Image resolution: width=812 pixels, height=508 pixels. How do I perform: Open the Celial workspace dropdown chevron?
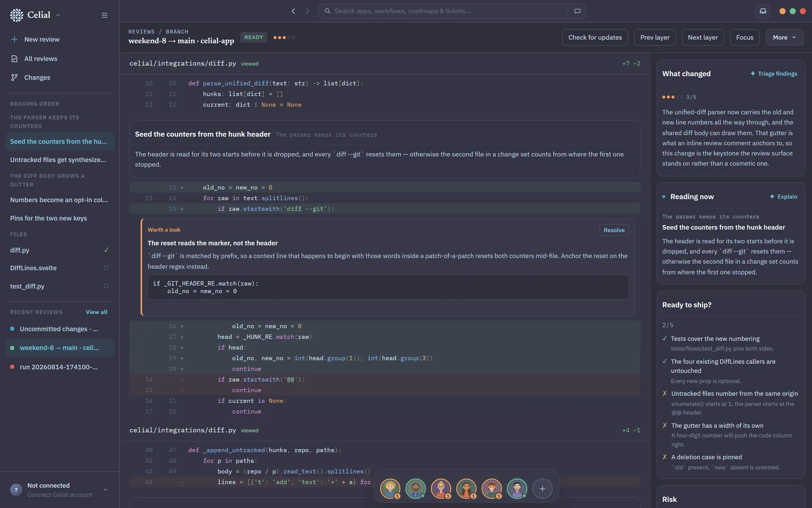58,15
